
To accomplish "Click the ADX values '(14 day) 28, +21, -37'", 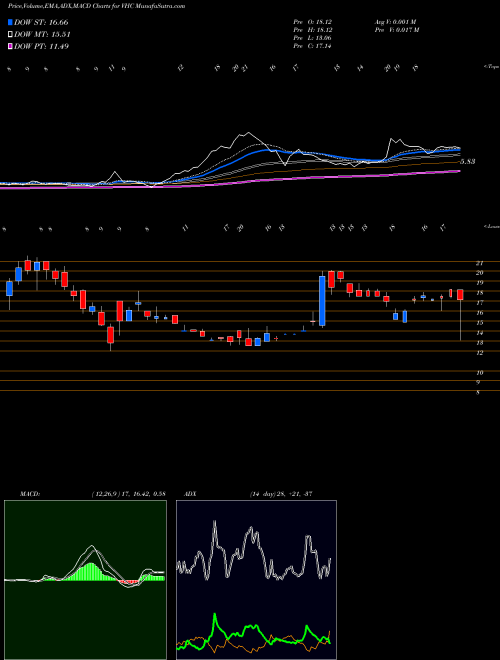I will 281,494.
